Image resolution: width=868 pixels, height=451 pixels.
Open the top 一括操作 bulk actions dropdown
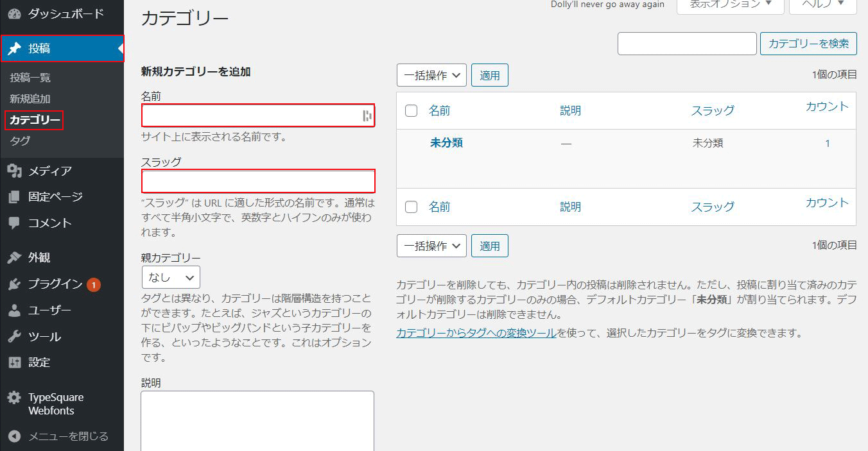tap(431, 75)
